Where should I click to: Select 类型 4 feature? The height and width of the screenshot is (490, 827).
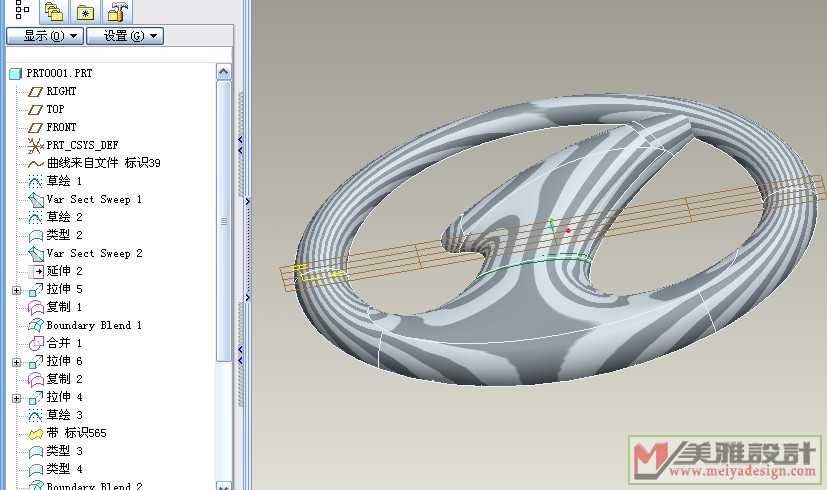pos(64,469)
